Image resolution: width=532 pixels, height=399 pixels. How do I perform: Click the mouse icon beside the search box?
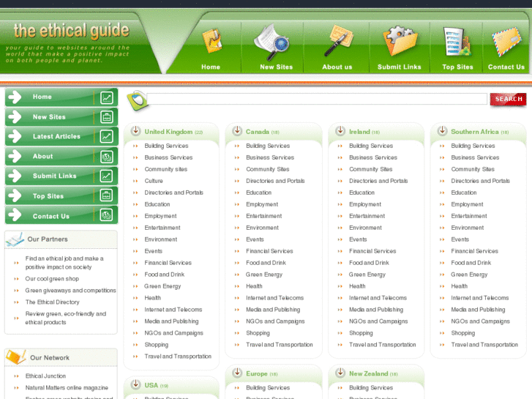[x=138, y=100]
